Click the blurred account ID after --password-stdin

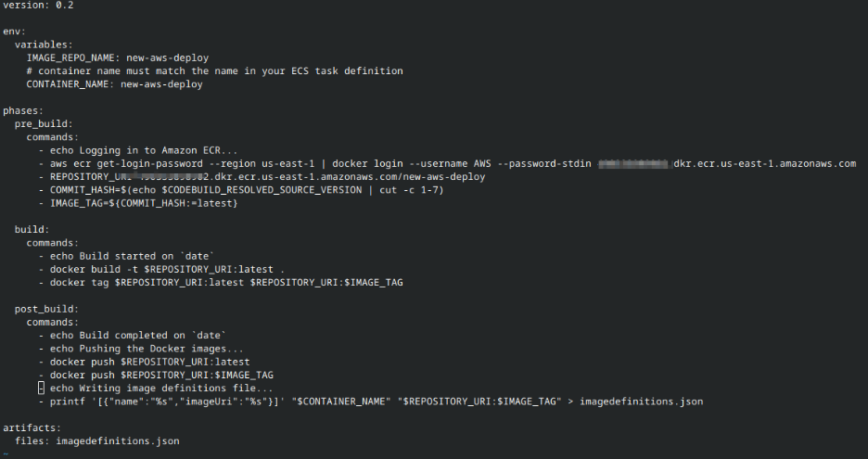point(633,164)
